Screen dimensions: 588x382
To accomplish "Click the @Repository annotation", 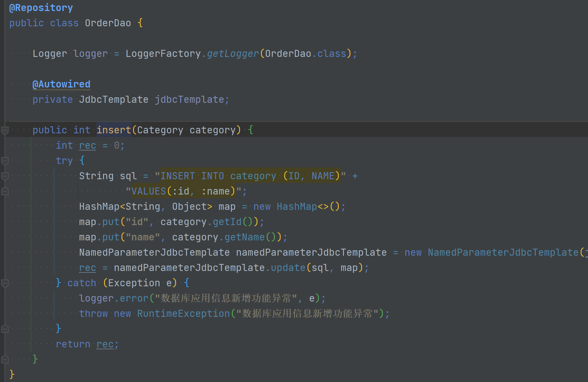I will (x=41, y=8).
